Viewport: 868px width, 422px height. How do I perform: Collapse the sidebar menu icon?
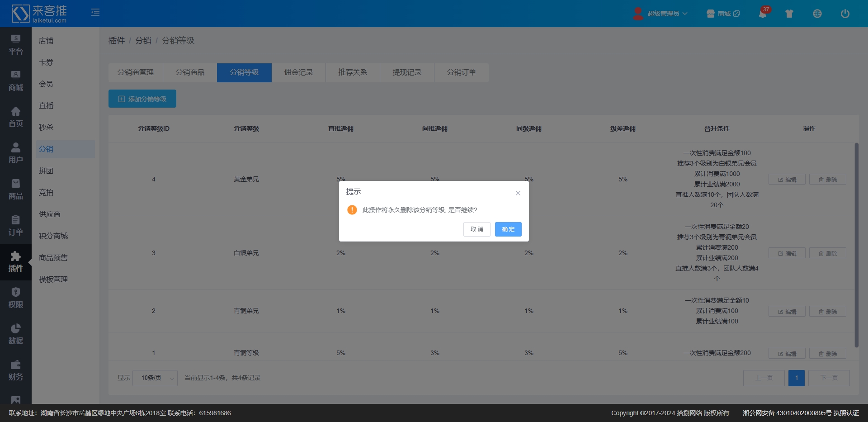click(95, 12)
